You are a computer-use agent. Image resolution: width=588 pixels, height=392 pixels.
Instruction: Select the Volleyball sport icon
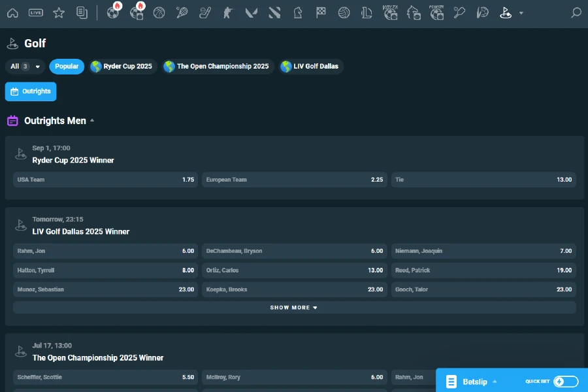(344, 12)
